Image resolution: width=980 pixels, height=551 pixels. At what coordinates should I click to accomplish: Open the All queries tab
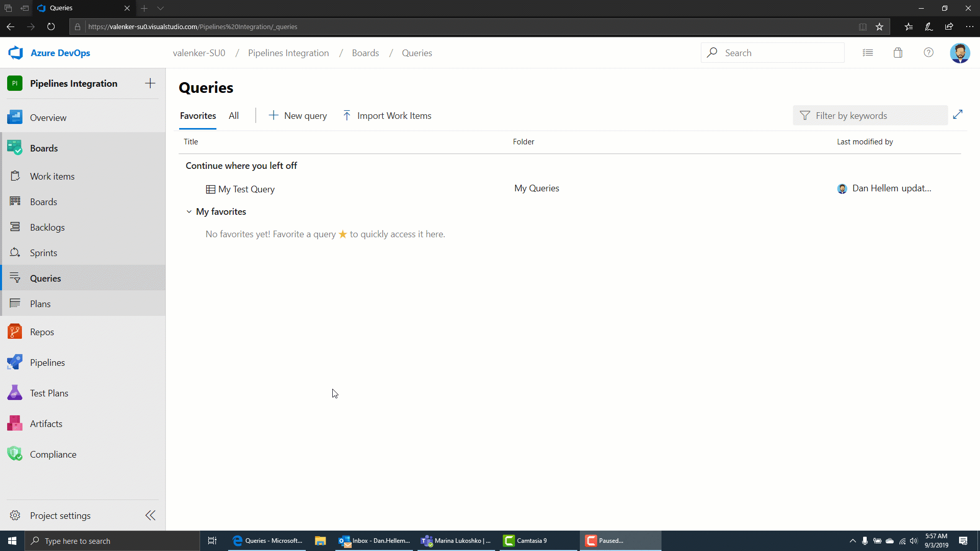coord(234,116)
